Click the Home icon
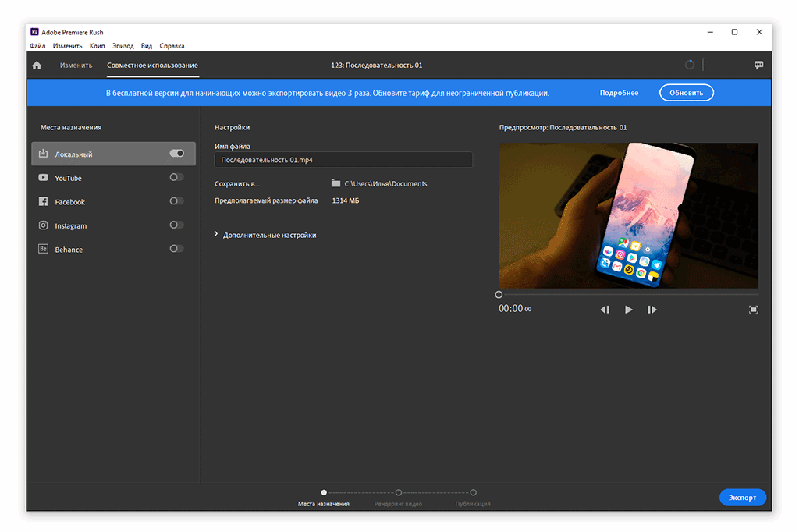799x532 pixels. (37, 66)
